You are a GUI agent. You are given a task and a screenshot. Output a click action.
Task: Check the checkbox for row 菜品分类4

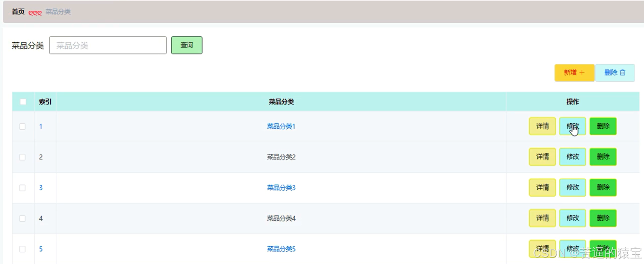[x=22, y=218]
